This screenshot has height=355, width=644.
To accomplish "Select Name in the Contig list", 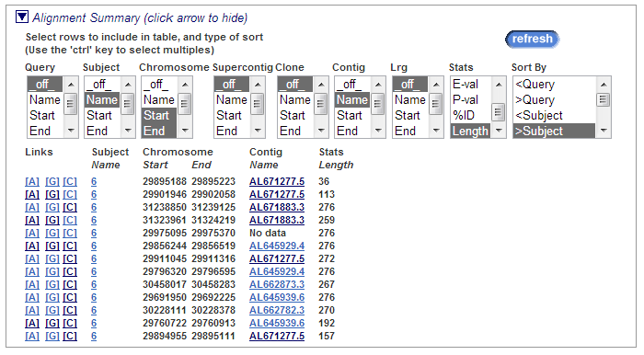I will coord(352,99).
